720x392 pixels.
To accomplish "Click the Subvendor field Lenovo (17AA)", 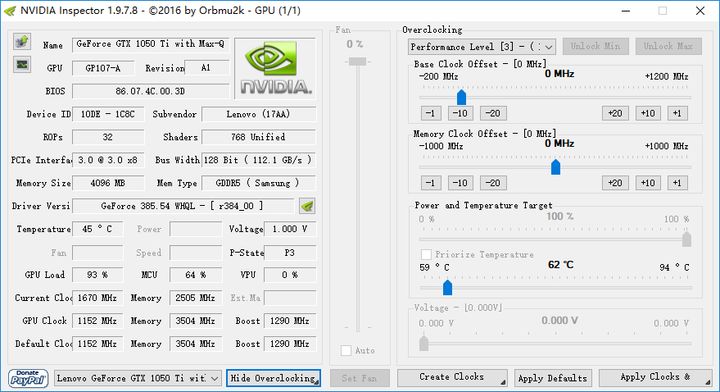I will point(259,114).
